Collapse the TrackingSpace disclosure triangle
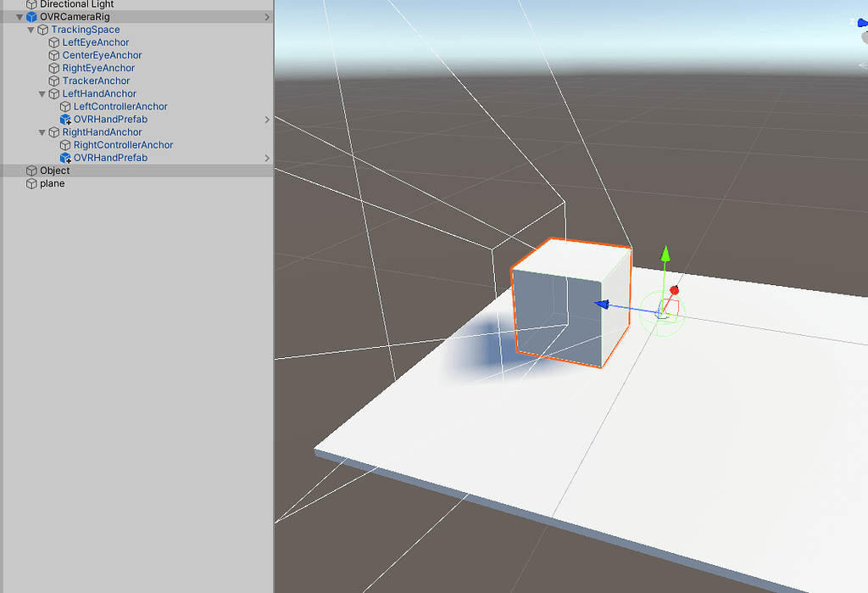The height and width of the screenshot is (593, 868). pyautogui.click(x=31, y=29)
